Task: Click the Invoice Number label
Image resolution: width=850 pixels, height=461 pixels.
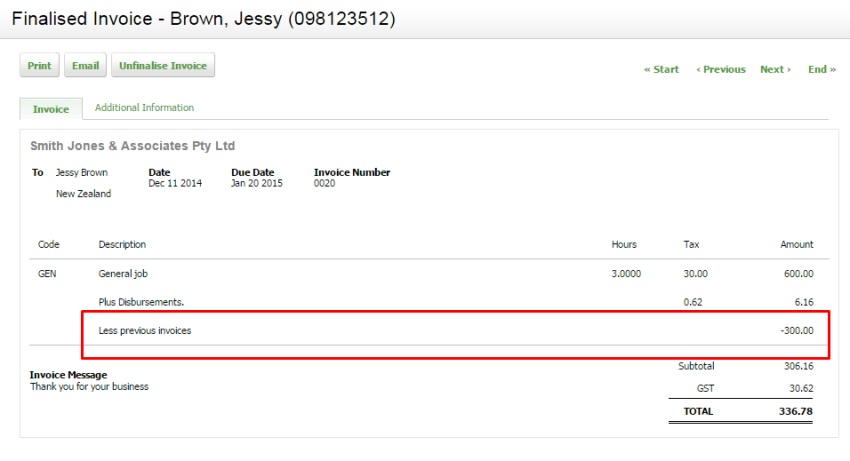Action: click(352, 172)
